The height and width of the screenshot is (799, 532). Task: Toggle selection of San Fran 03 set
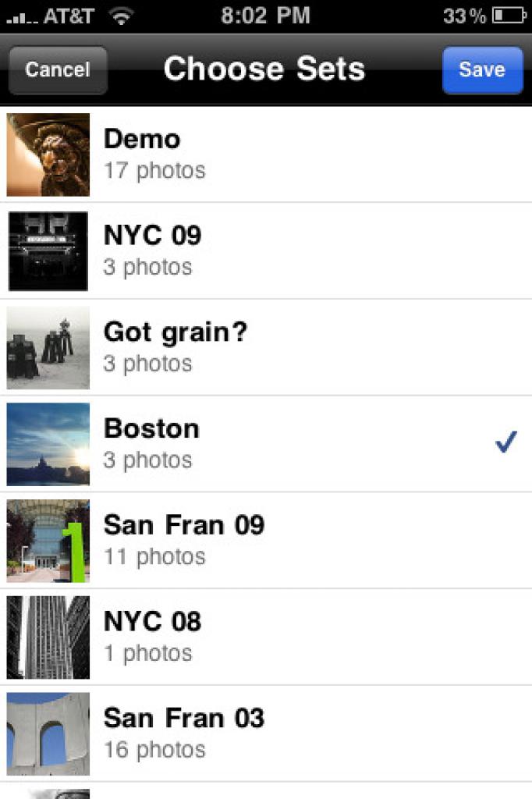266,733
